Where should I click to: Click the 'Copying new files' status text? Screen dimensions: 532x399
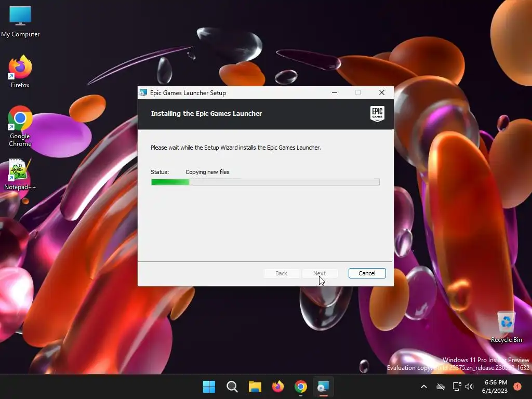(207, 172)
